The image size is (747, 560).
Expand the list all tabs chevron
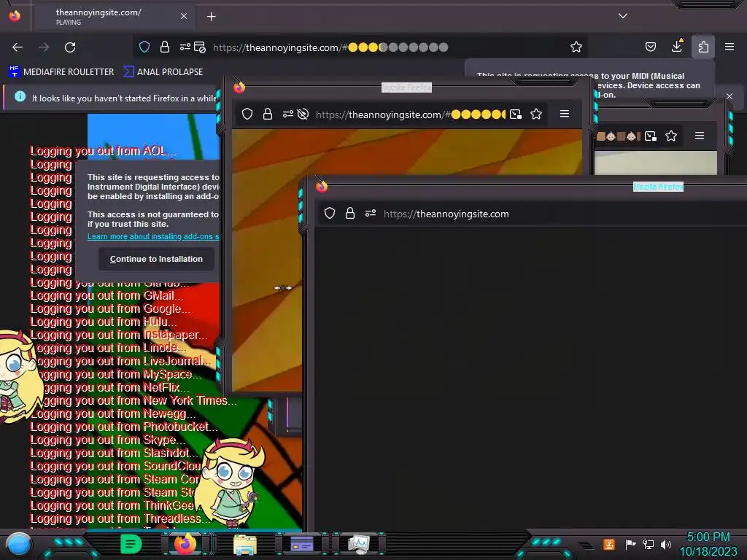pyautogui.click(x=623, y=16)
